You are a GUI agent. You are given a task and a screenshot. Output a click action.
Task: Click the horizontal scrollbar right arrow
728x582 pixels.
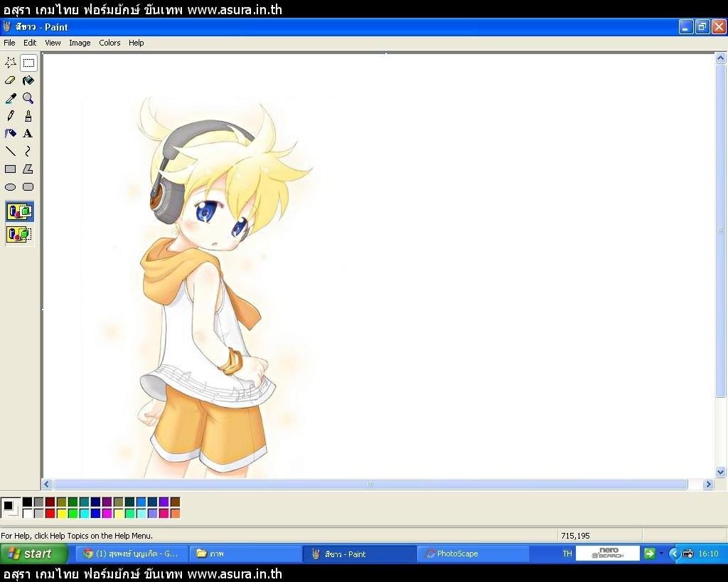point(708,484)
